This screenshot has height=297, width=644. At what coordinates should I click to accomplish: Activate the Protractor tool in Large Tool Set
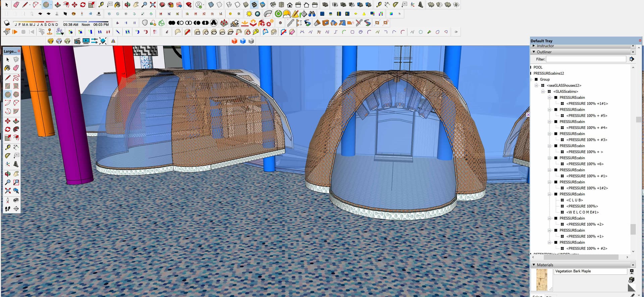(x=8, y=156)
